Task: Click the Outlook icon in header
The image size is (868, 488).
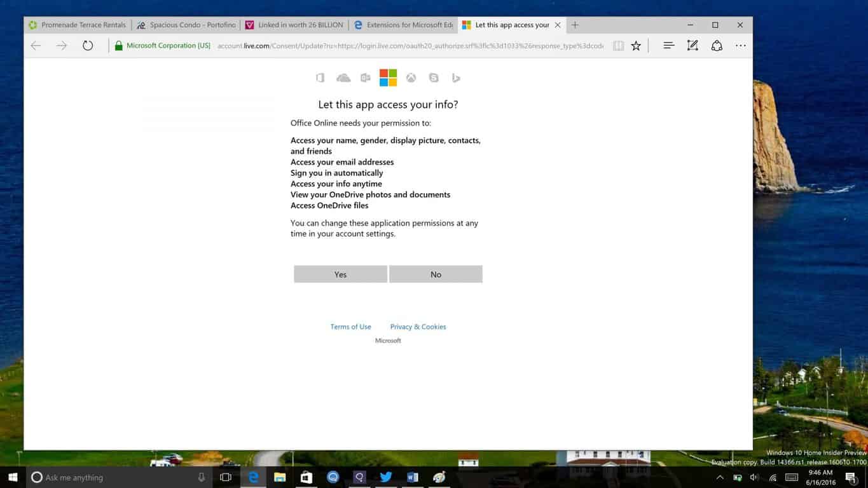Action: (x=366, y=78)
